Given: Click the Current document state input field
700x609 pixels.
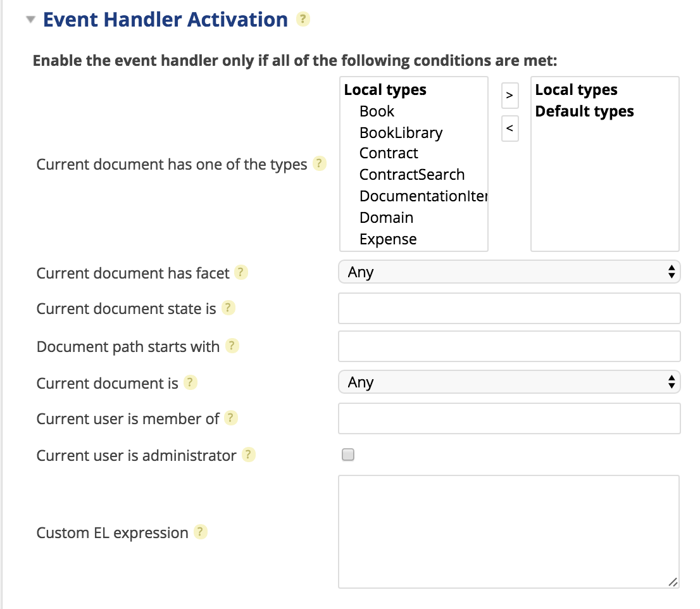Looking at the screenshot, I should click(x=509, y=308).
